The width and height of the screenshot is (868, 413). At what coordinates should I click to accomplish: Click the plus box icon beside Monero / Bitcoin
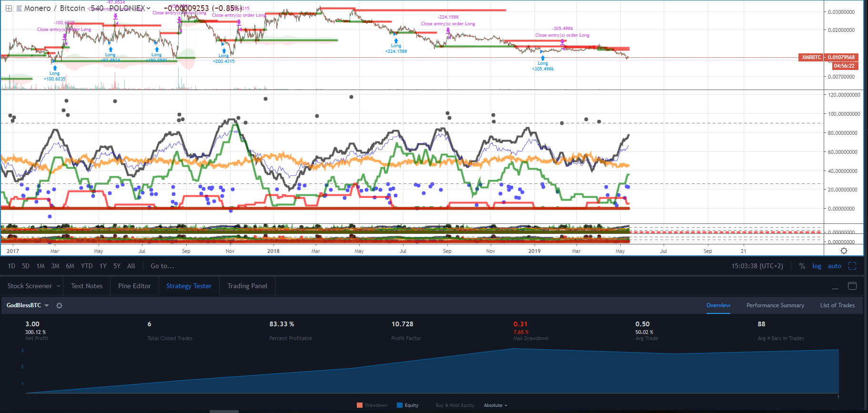tap(9, 8)
